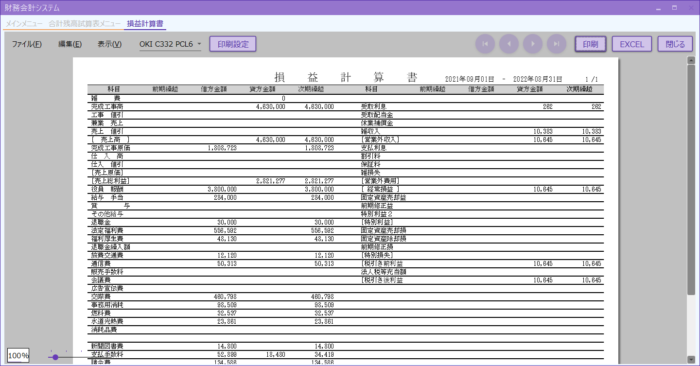
Task: Go to the next page
Action: click(x=533, y=44)
